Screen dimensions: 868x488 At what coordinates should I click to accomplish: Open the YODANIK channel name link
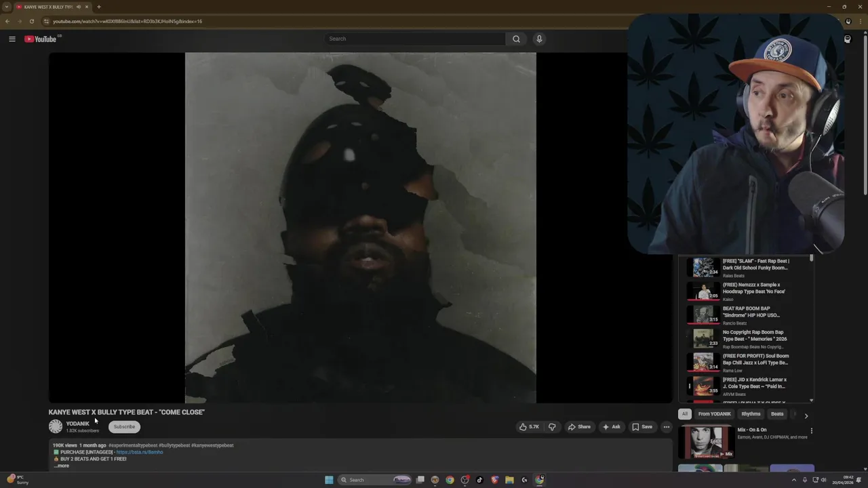coord(78,424)
